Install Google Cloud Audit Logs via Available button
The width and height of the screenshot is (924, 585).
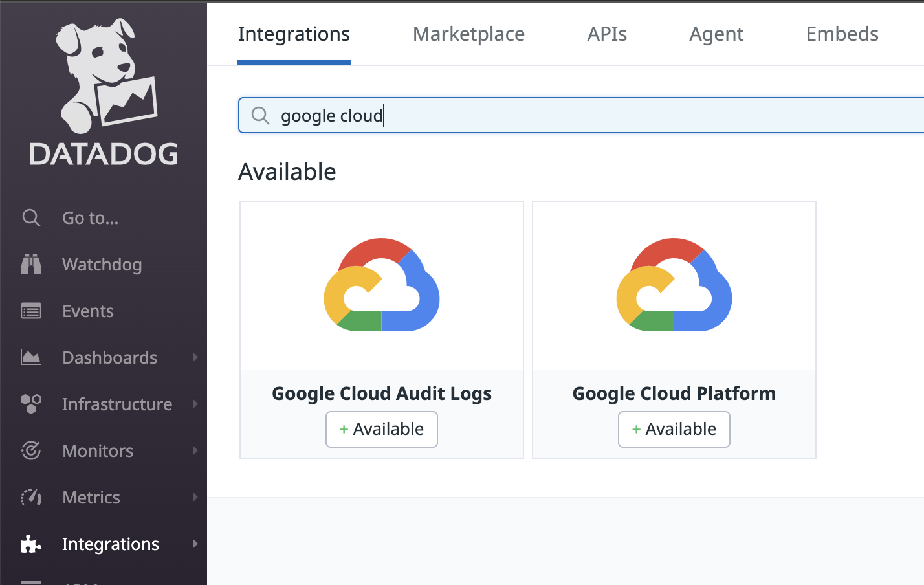tap(382, 429)
